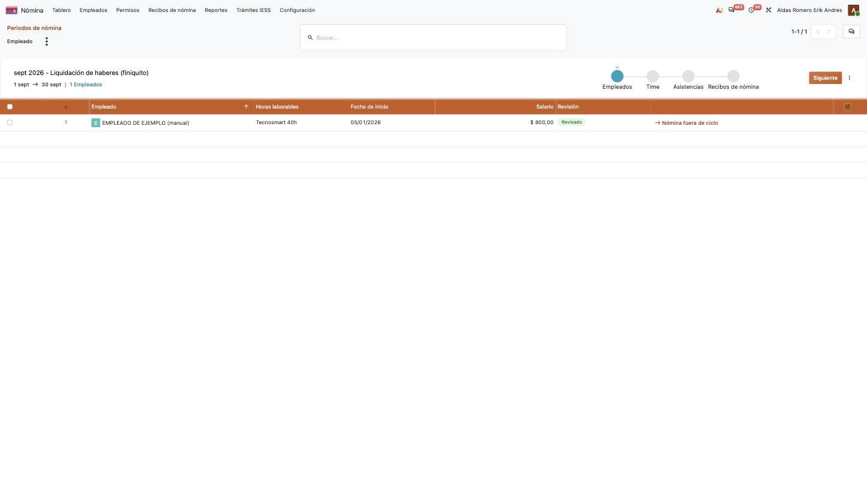Toggle the chatter panel icon beside the pager
The image size is (867, 504).
click(851, 32)
